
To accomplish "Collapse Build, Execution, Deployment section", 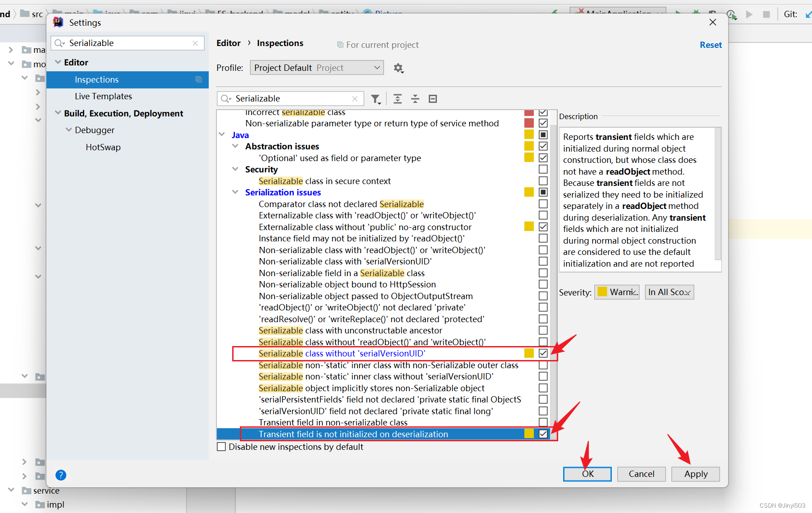I will (x=58, y=113).
